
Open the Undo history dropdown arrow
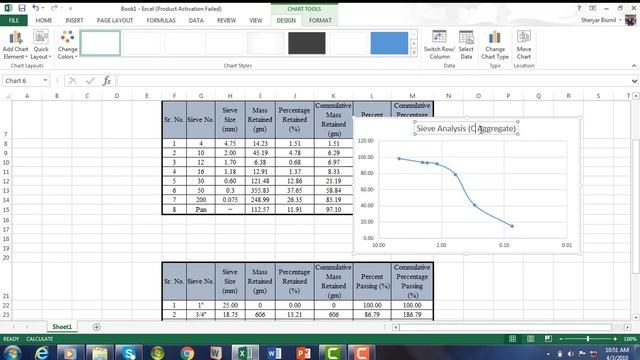tap(43, 8)
